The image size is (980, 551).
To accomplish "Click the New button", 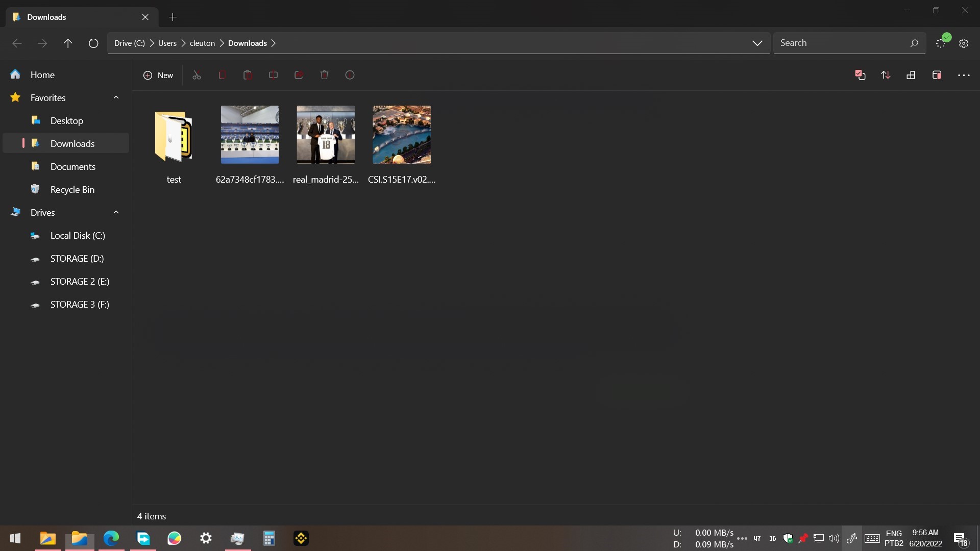I will click(x=158, y=75).
